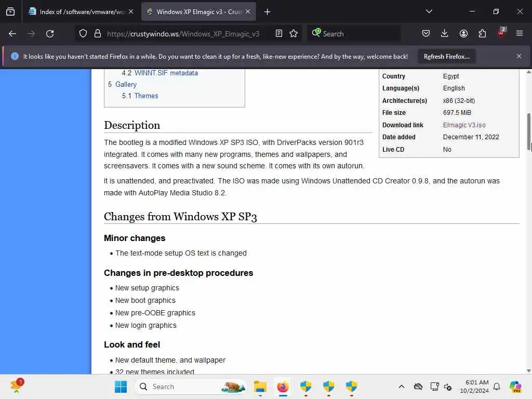Click the scrollbar up arrow

click(x=528, y=72)
